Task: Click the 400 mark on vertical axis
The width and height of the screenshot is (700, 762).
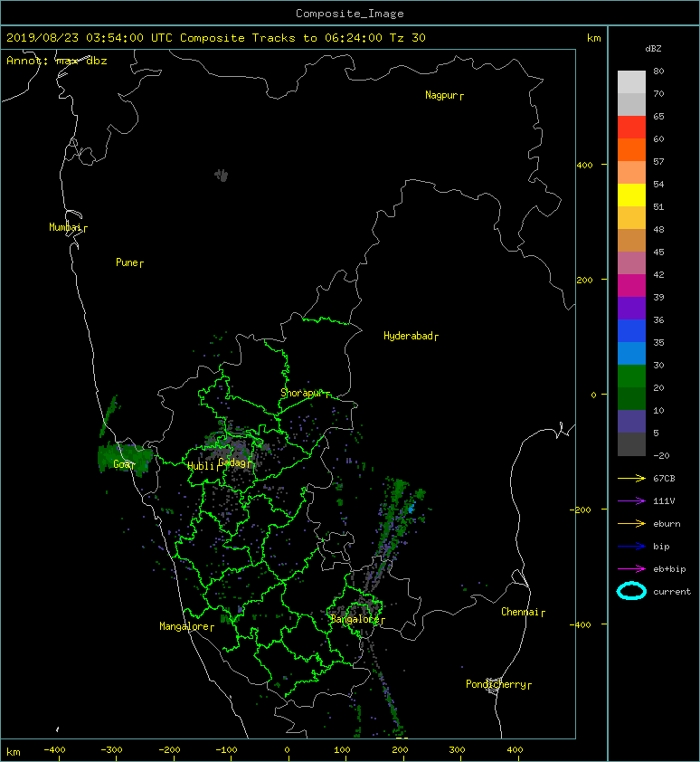Action: pos(585,166)
